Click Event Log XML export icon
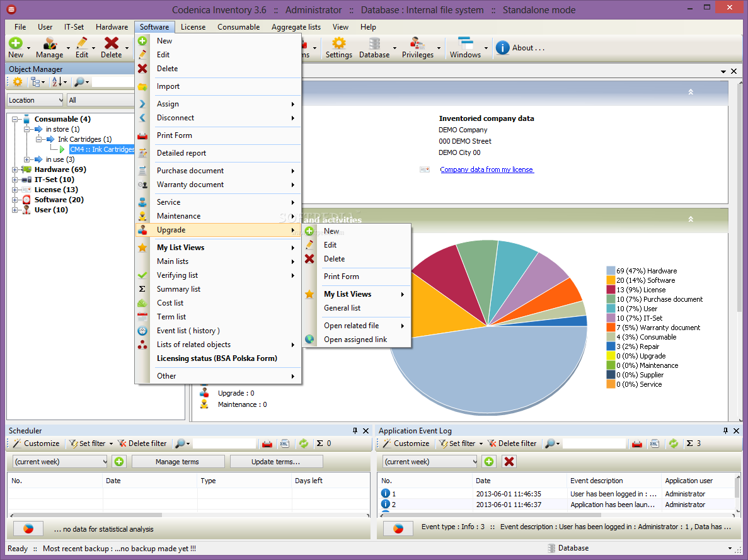Viewport: 748px width, 560px height. click(x=655, y=443)
